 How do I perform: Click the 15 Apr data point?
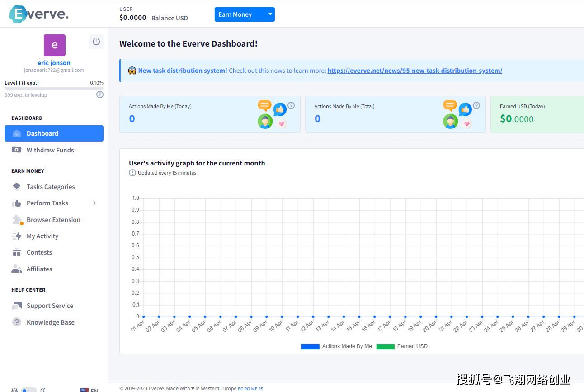pos(359,317)
